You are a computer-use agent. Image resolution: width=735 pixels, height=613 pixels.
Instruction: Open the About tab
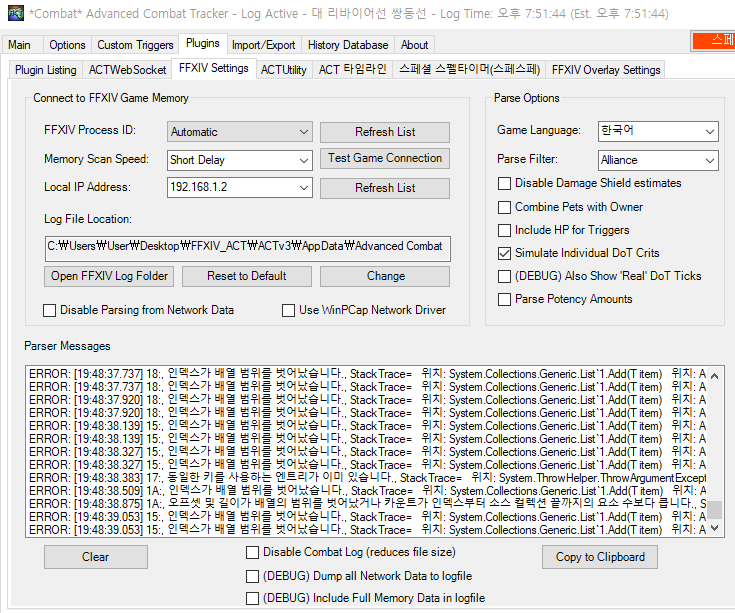pyautogui.click(x=414, y=45)
